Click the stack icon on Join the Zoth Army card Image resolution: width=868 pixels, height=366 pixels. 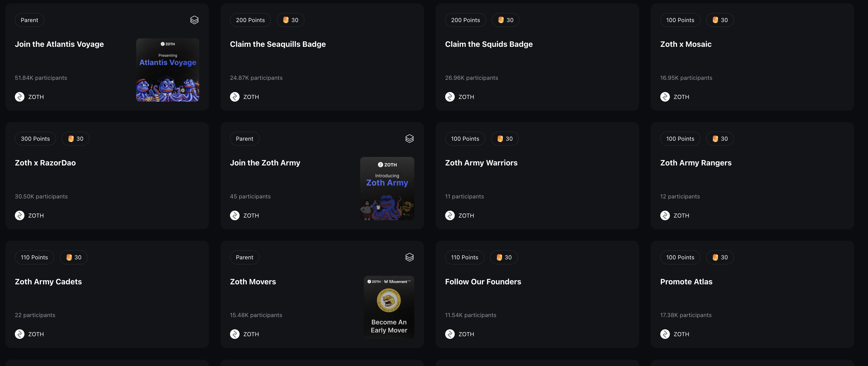coord(409,139)
